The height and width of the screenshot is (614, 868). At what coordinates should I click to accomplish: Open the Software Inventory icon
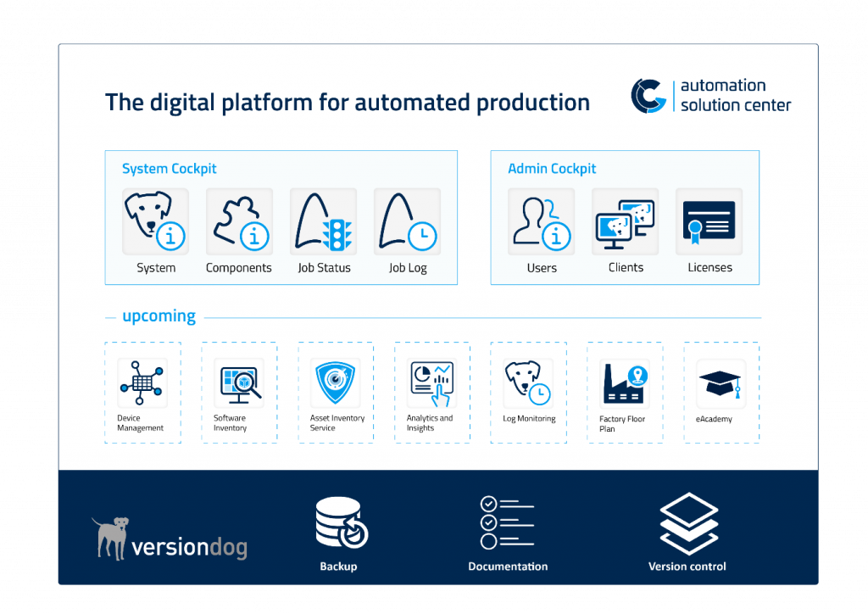click(x=238, y=382)
